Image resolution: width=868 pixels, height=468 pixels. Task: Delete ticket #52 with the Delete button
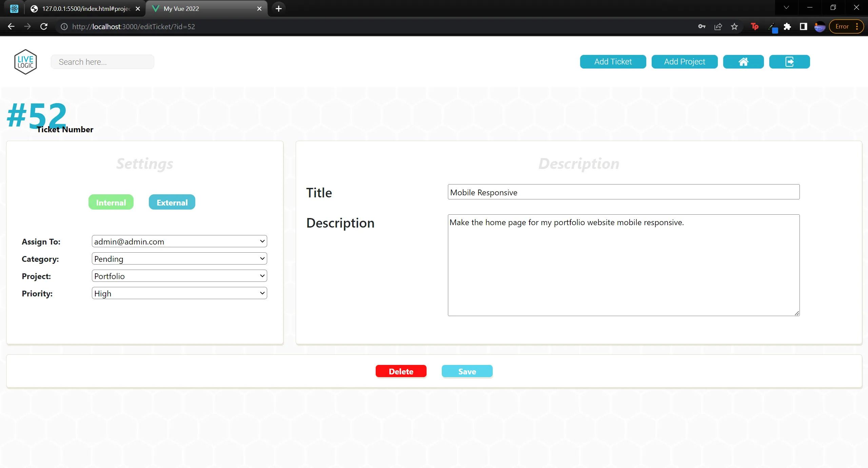click(401, 371)
